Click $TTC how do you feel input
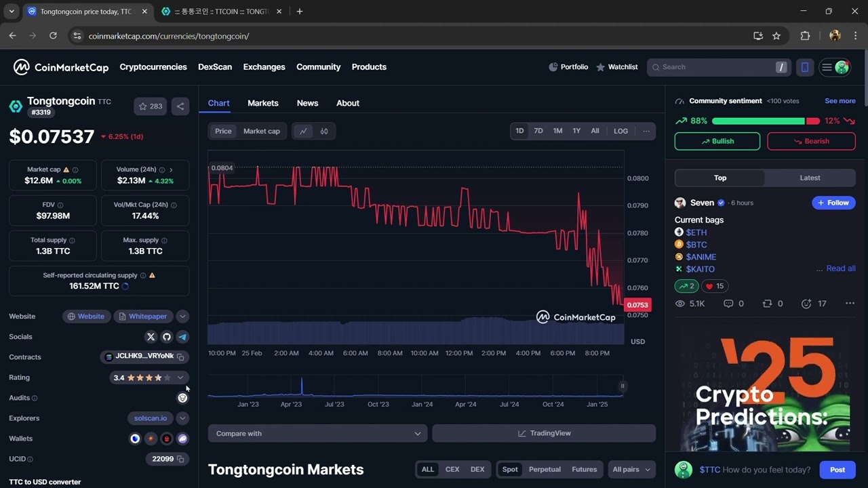Image resolution: width=868 pixels, height=488 pixels. (x=756, y=470)
